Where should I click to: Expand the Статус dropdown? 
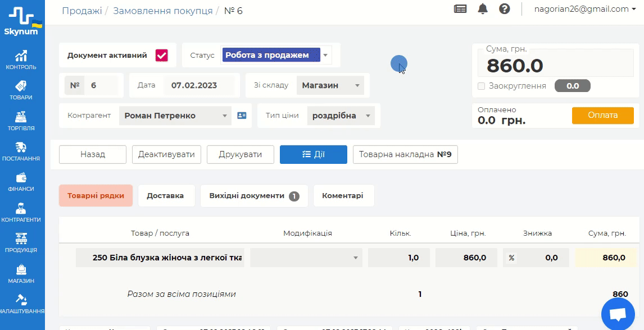(x=276, y=55)
